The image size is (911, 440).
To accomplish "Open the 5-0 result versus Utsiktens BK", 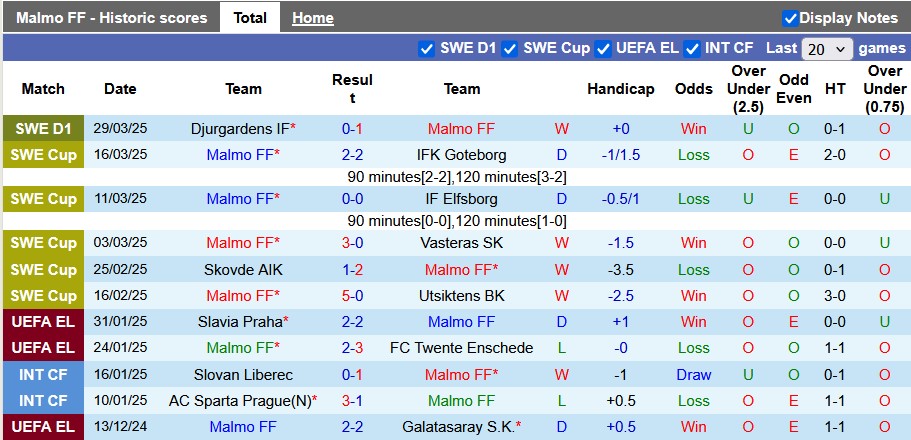I will coord(352,296).
